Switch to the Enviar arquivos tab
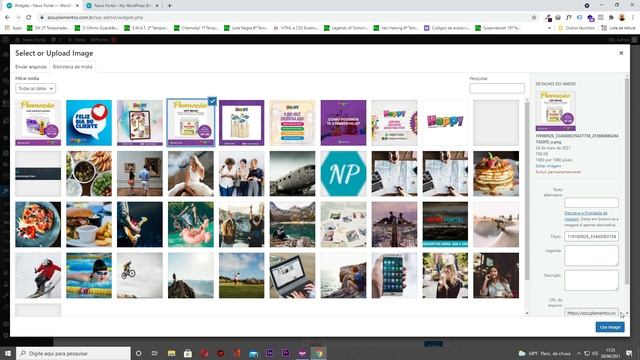Image resolution: width=640 pixels, height=360 pixels. pos(31,67)
